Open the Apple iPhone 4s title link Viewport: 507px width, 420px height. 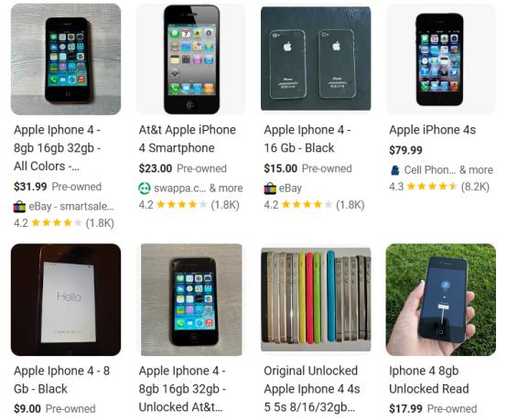tap(432, 130)
